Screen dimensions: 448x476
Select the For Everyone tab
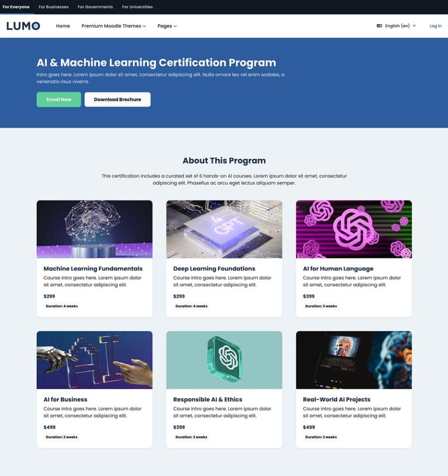click(x=17, y=7)
